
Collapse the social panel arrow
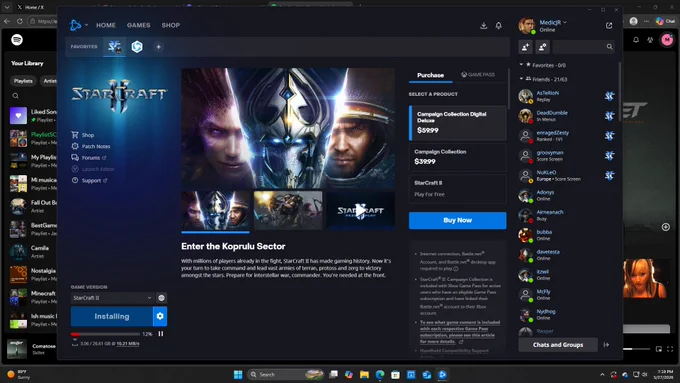pyautogui.click(x=606, y=345)
